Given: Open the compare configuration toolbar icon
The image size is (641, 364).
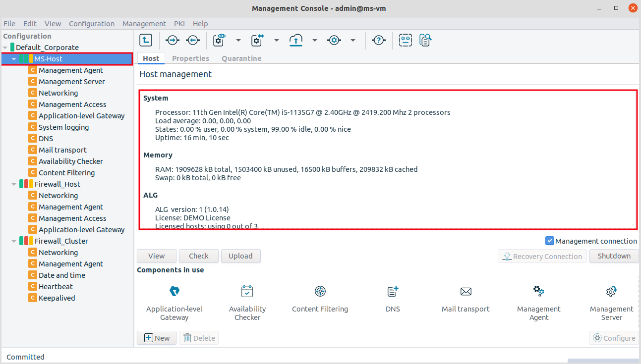Looking at the screenshot, I should [x=256, y=40].
